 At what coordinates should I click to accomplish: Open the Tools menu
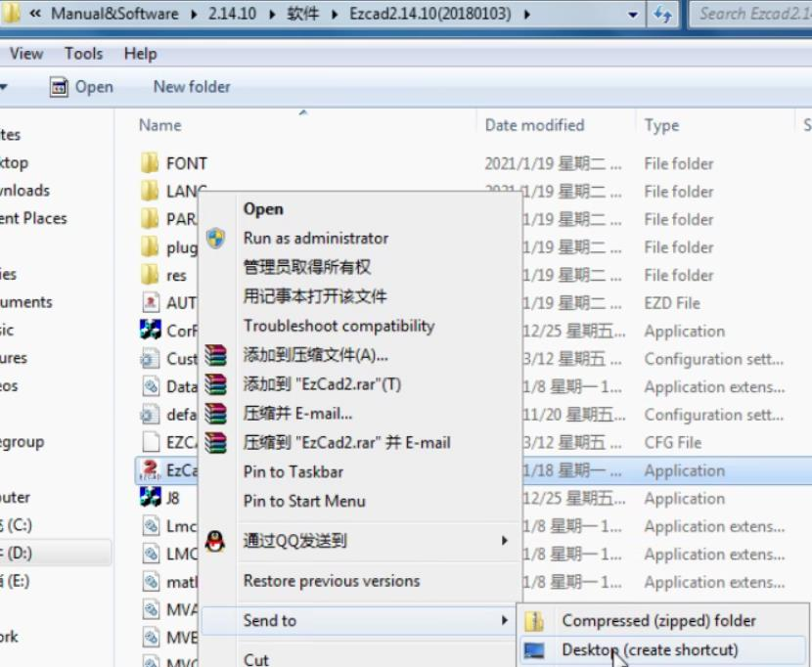coord(83,54)
